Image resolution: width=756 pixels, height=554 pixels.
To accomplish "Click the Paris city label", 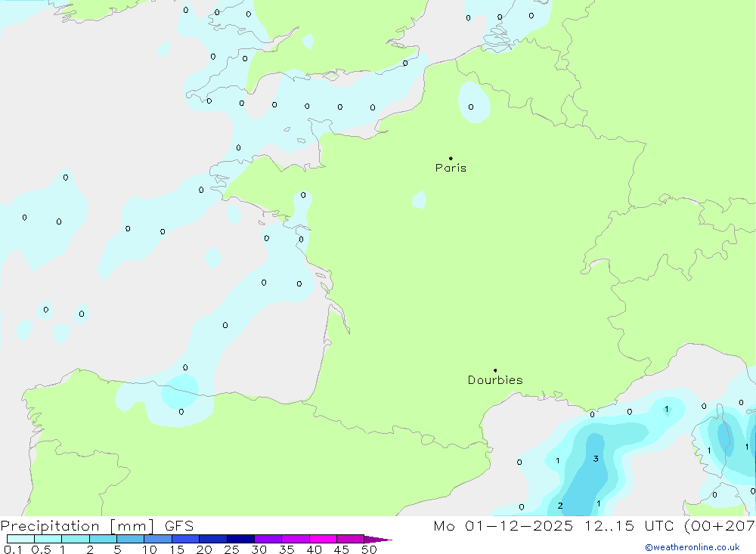I will coord(451,168).
